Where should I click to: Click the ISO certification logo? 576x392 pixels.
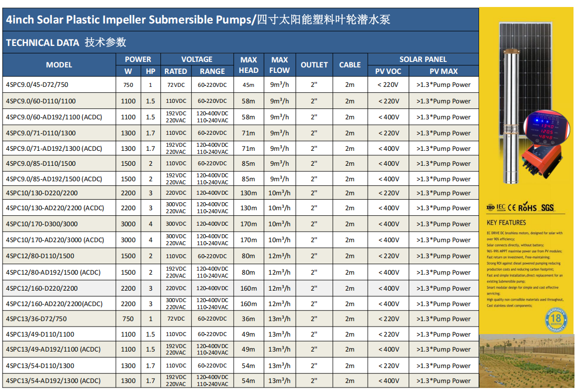click(491, 207)
